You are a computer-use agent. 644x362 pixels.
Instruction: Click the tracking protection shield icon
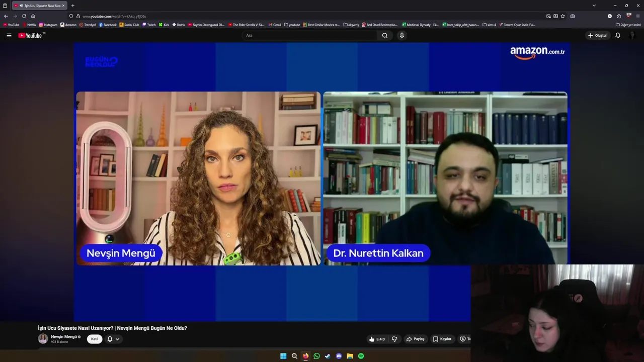(x=71, y=16)
